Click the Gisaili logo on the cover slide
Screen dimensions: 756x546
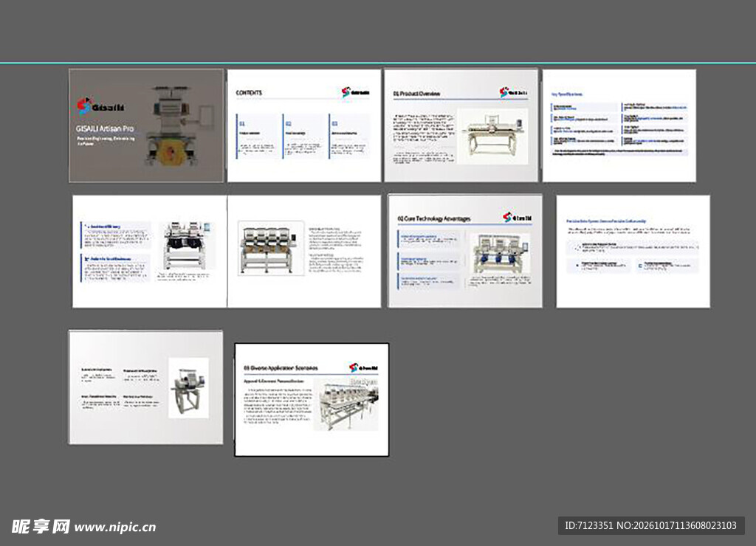[100, 106]
